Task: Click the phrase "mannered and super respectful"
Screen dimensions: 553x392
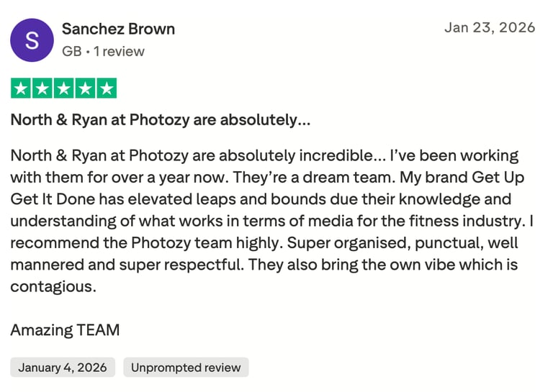Action: [x=127, y=265]
